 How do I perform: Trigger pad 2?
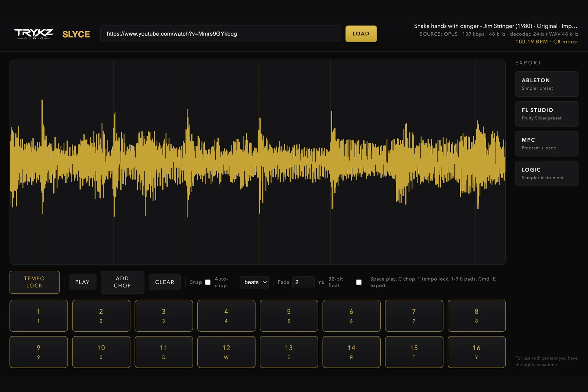tap(101, 316)
